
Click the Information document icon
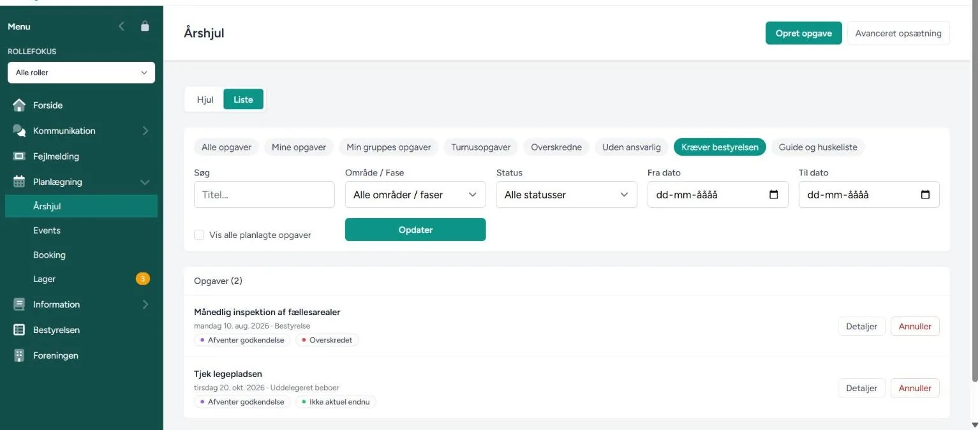coord(19,304)
